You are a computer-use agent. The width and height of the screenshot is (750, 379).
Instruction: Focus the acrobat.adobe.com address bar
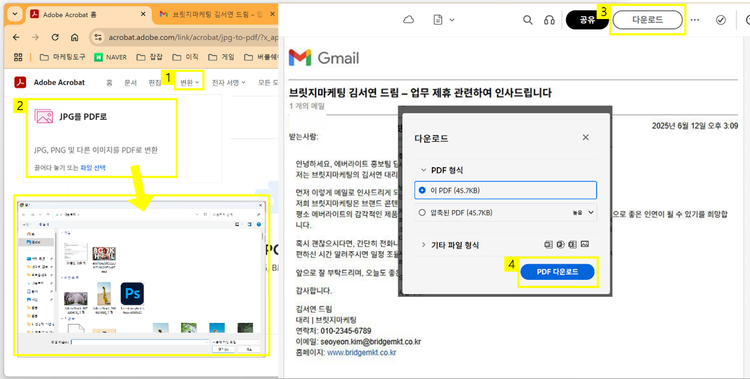193,37
